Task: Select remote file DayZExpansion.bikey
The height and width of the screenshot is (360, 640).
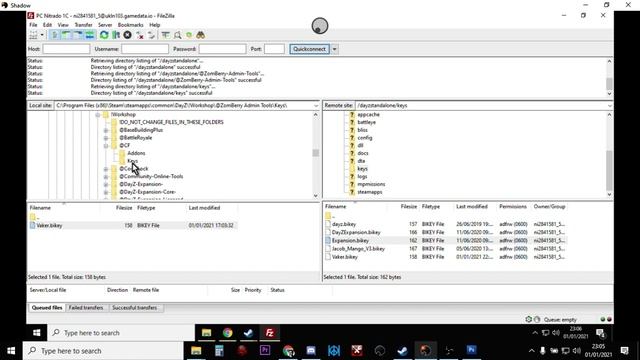Action: coord(356,233)
